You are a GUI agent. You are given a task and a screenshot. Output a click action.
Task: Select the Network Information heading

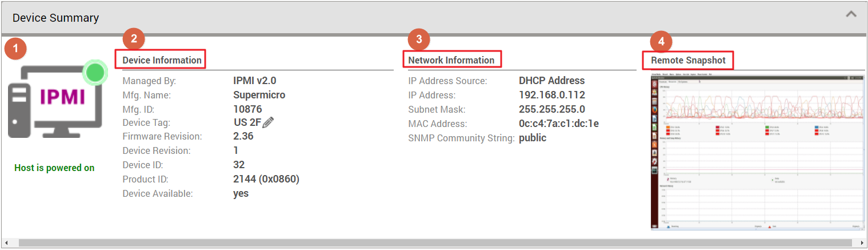[451, 60]
